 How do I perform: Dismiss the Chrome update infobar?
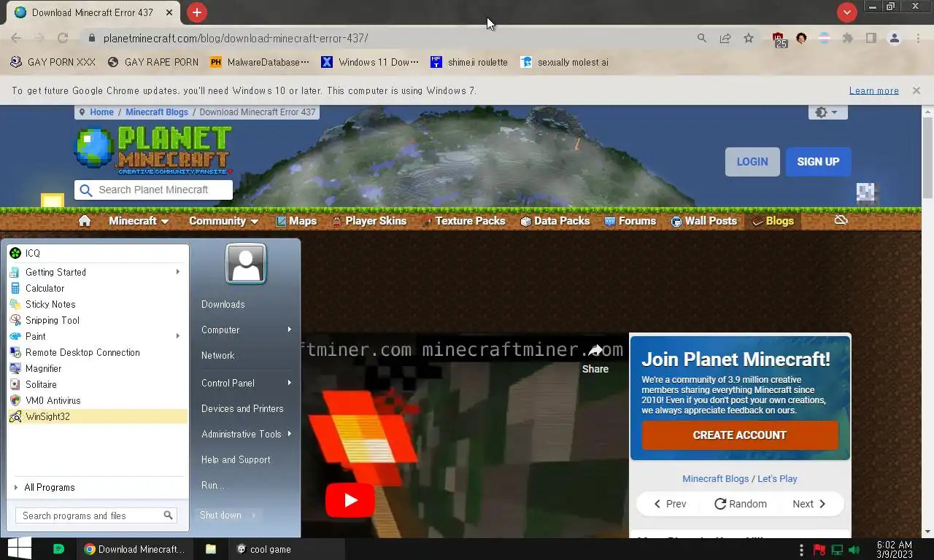coord(916,90)
